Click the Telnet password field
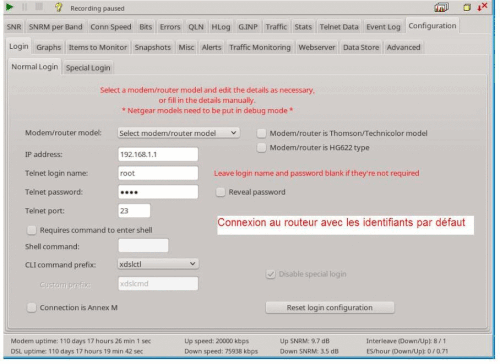 pyautogui.click(x=158, y=192)
